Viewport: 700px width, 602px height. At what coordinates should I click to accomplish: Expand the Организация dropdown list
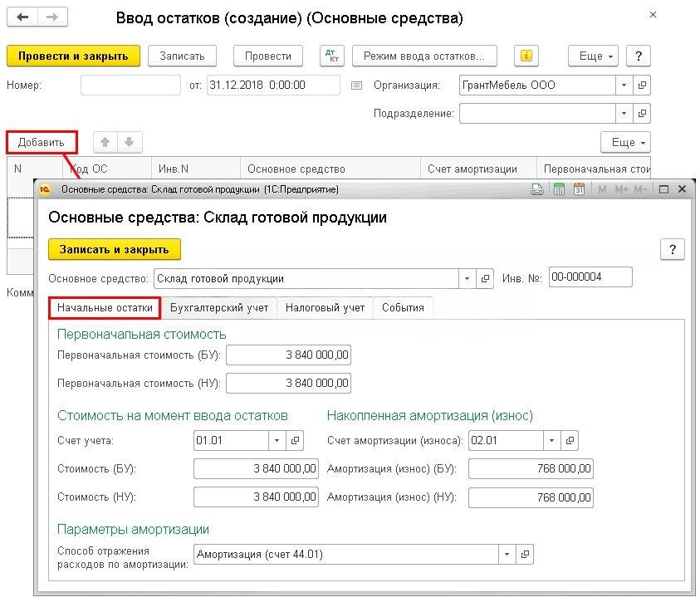point(624,85)
